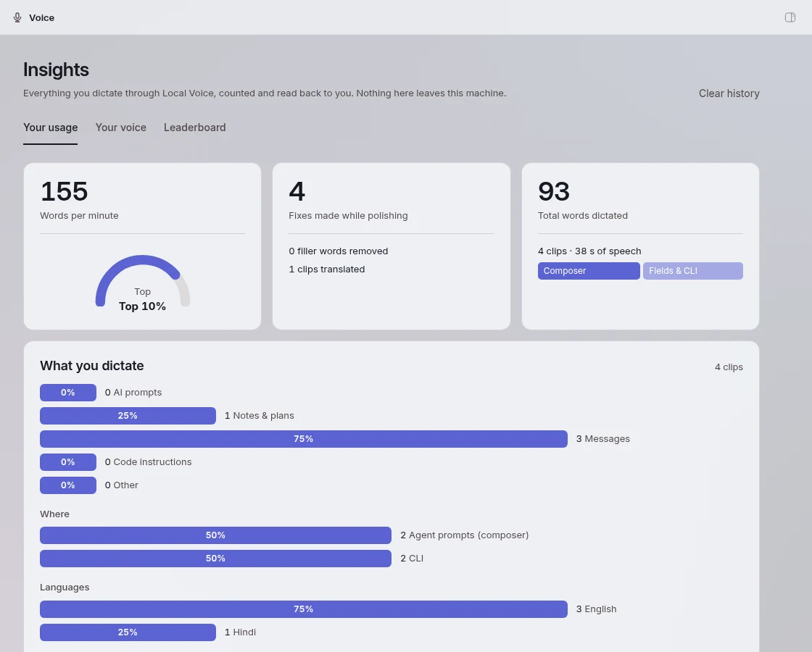Click the 3 Messages label
The height and width of the screenshot is (652, 812).
[602, 439]
